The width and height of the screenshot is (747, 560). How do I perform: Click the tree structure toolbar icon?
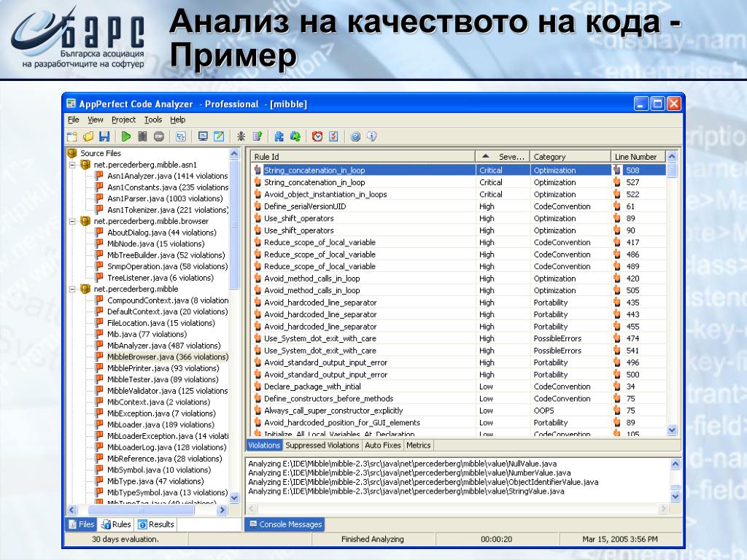click(x=181, y=136)
